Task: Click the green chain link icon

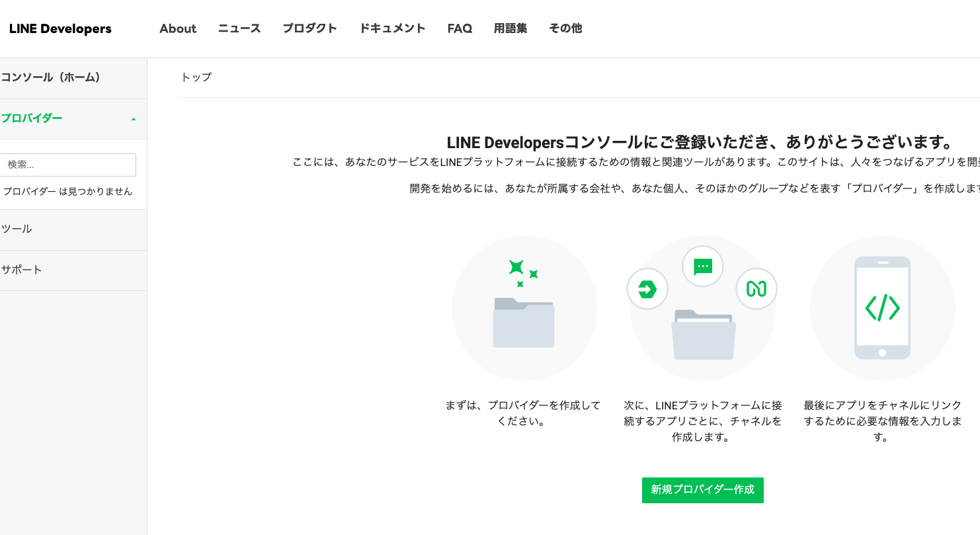Action: [x=756, y=289]
